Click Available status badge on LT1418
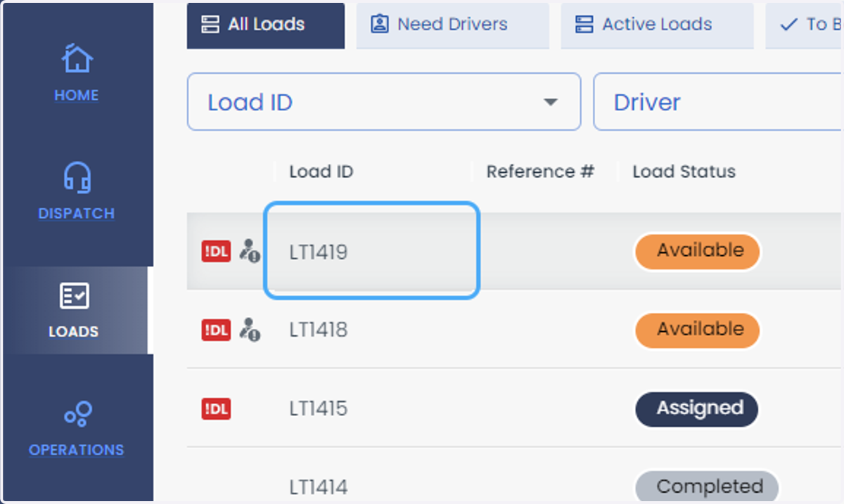 coord(698,330)
